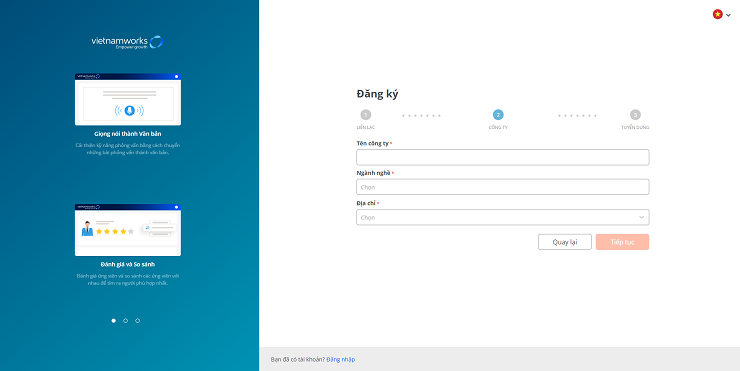Click the Địa chỉ label
Screen dimensions: 740x371
366,203
